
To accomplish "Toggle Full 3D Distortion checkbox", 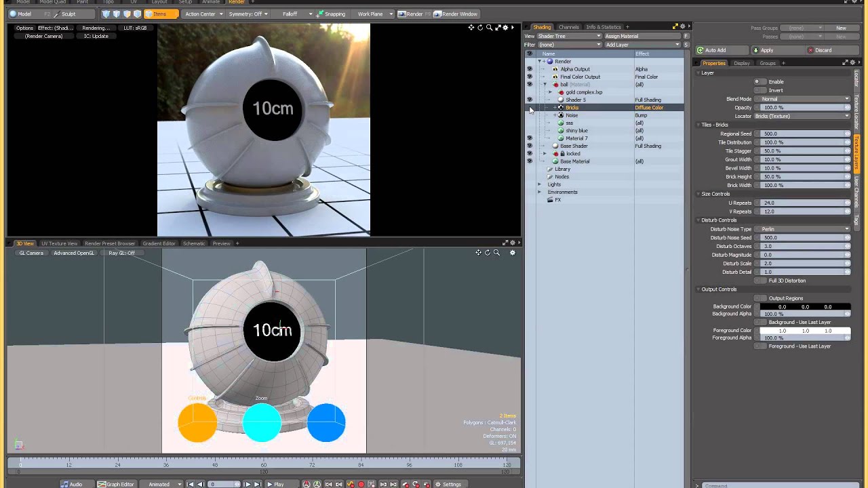I will [x=760, y=281].
